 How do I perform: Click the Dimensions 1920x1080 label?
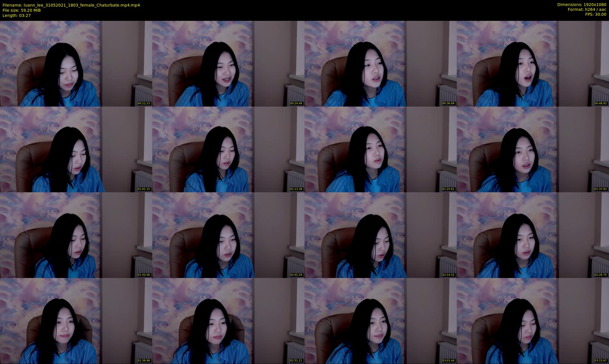click(582, 5)
